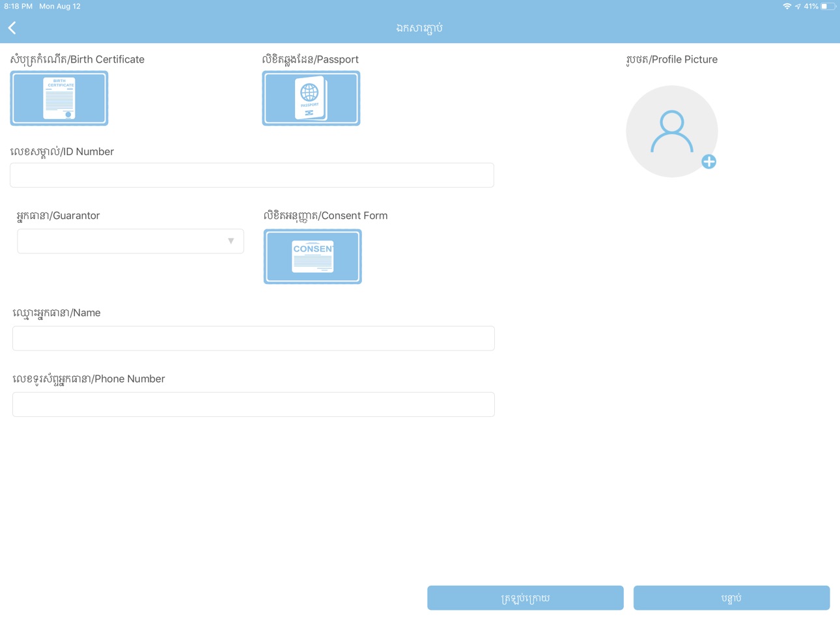This screenshot has height=630, width=840.
Task: Upload the Birth Certificate document
Action: tap(59, 98)
